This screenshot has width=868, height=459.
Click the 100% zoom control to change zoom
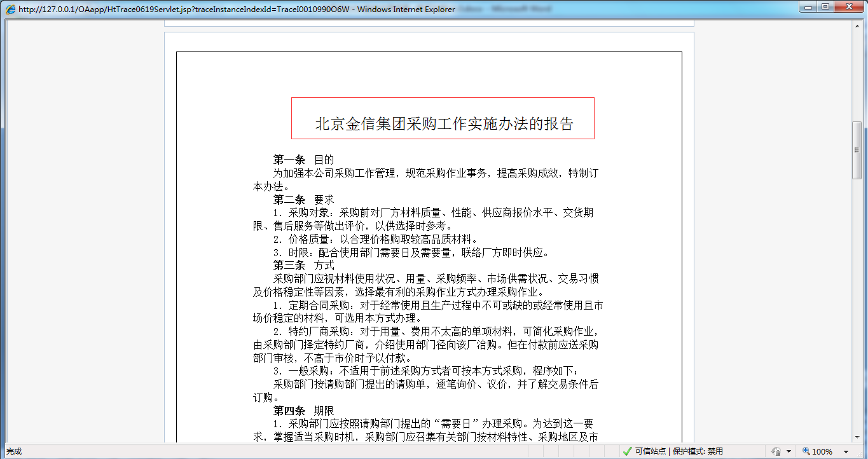coord(822,450)
